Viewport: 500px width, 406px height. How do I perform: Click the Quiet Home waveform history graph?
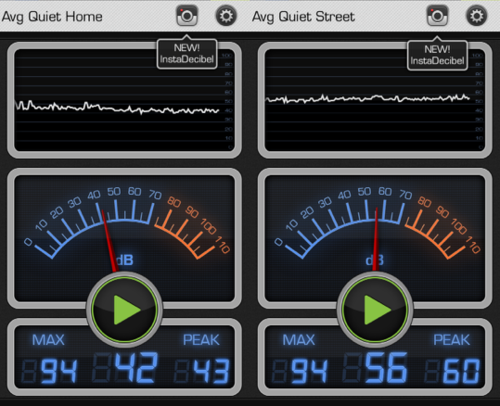click(124, 100)
